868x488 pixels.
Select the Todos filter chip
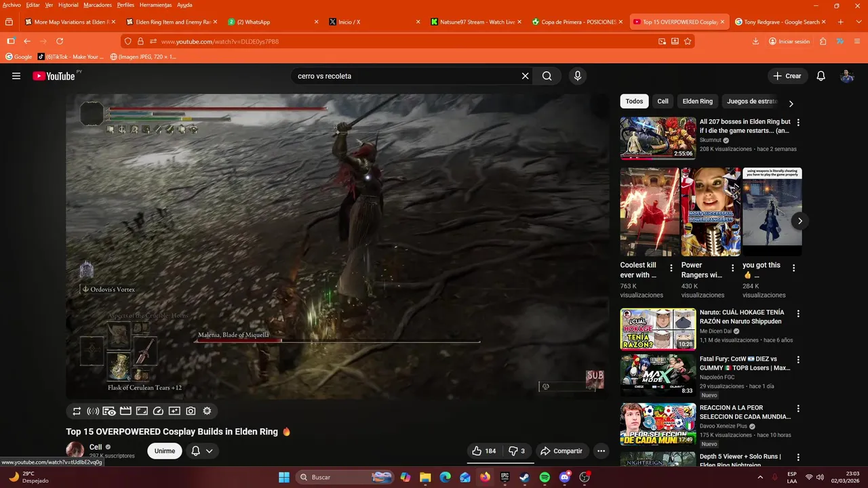634,102
